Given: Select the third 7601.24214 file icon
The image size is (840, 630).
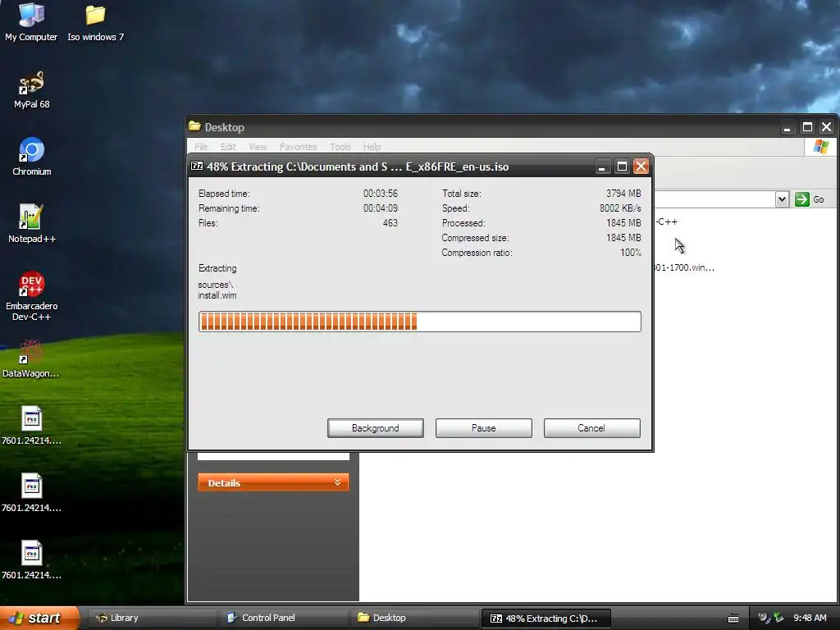Looking at the screenshot, I should (x=32, y=560).
